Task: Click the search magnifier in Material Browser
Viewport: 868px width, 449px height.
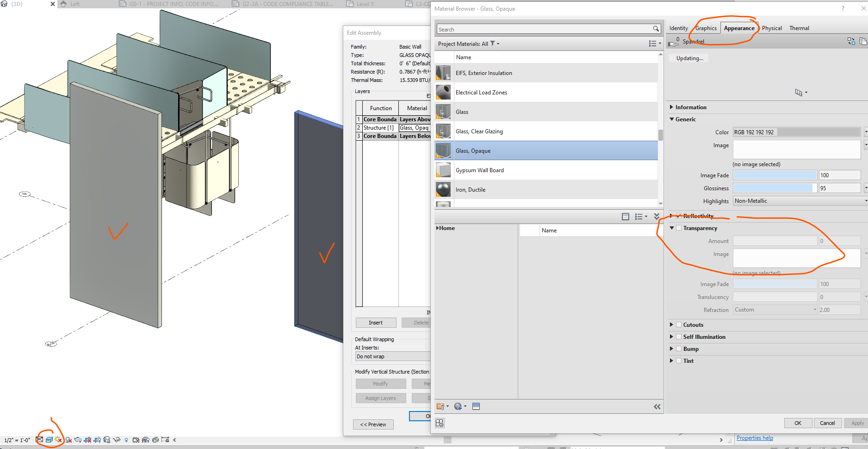Action: point(656,29)
